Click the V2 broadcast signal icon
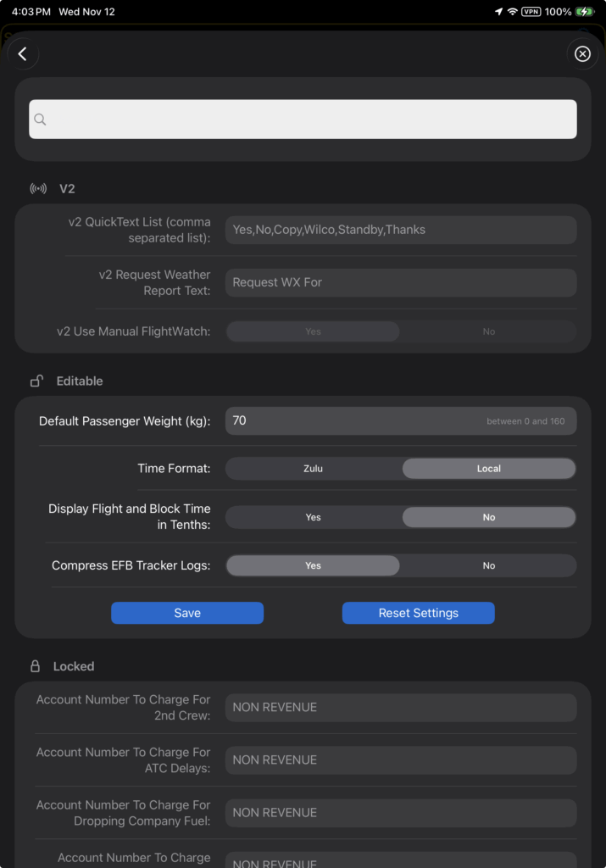This screenshot has height=868, width=606. point(38,189)
